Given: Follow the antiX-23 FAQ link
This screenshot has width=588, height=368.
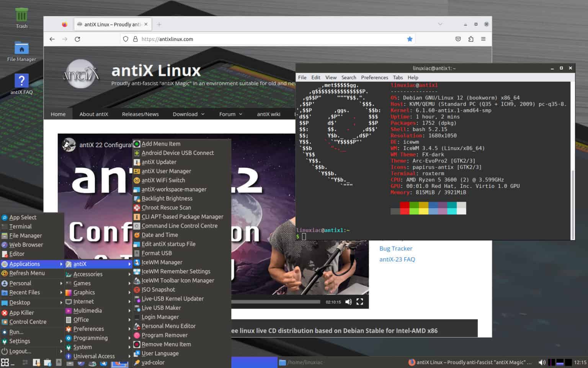Looking at the screenshot, I should pyautogui.click(x=397, y=259).
